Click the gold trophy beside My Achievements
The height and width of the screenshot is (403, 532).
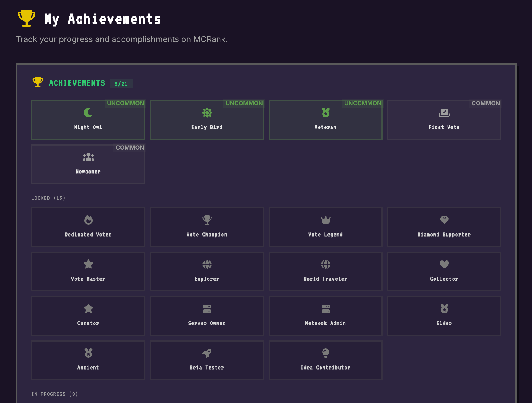pos(26,18)
